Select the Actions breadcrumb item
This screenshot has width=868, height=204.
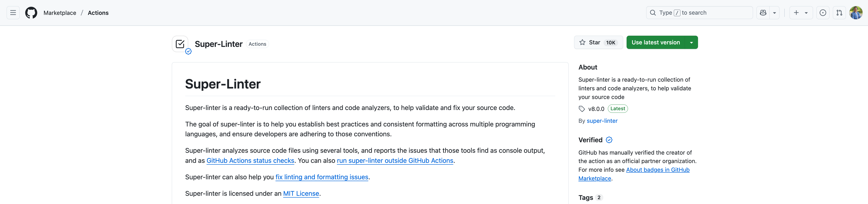coord(98,13)
